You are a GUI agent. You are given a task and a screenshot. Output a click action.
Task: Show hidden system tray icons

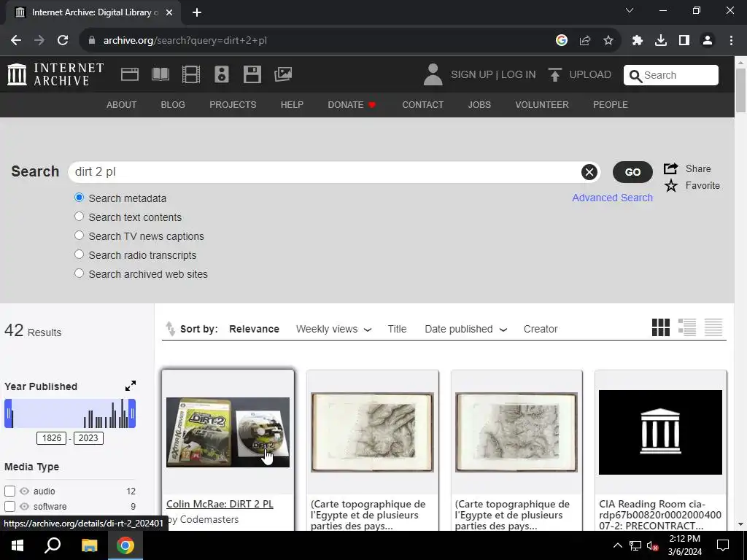617,545
